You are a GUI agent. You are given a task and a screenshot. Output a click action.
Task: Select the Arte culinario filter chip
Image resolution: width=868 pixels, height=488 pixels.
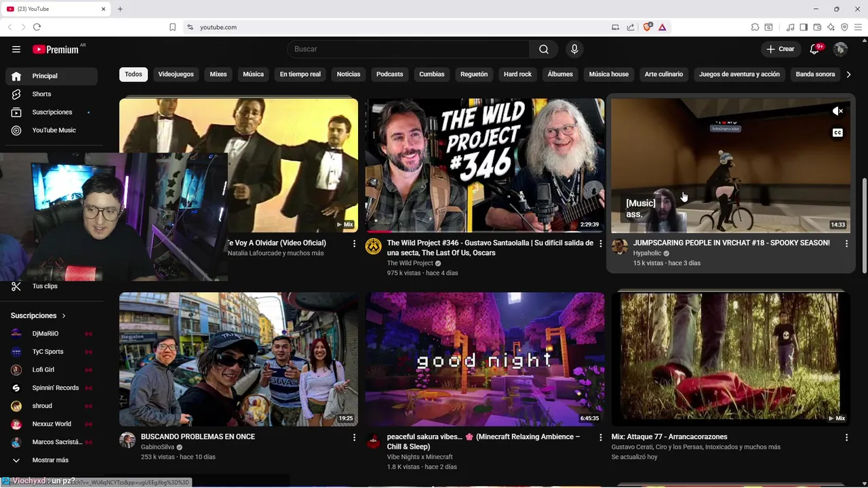pyautogui.click(x=663, y=75)
